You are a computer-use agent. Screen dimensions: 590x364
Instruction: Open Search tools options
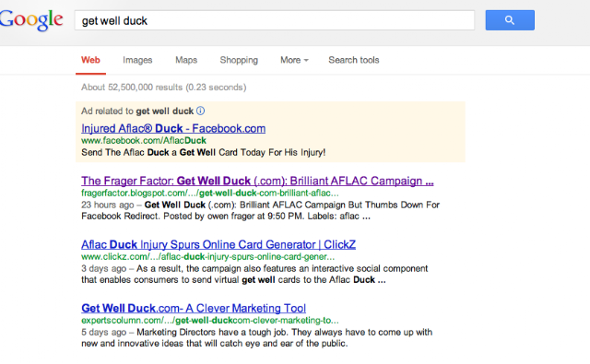[354, 60]
